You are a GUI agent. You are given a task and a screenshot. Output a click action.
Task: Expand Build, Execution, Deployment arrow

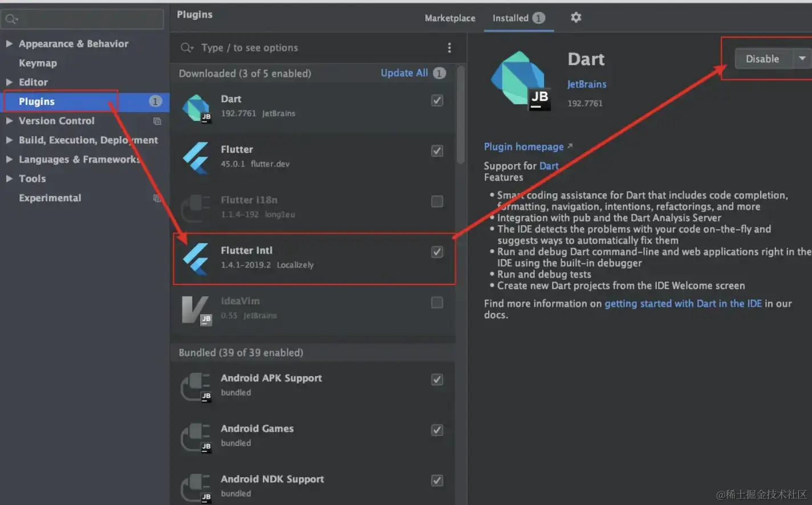(9, 140)
